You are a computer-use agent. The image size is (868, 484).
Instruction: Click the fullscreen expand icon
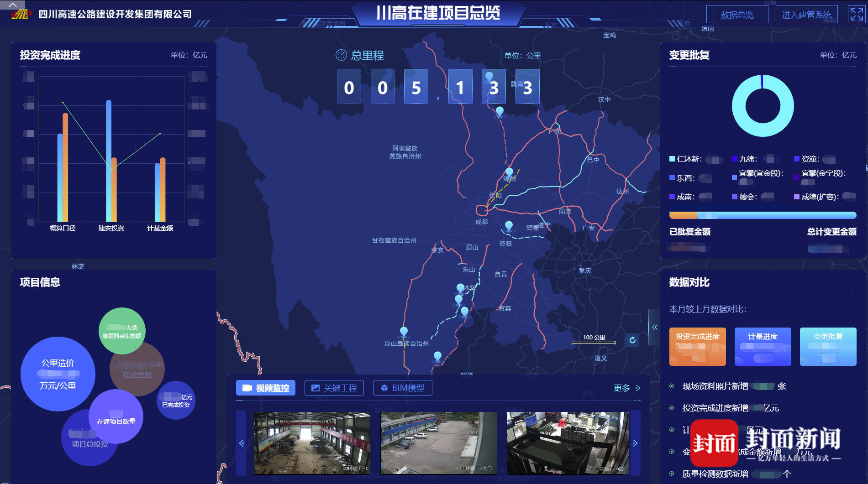(856, 14)
